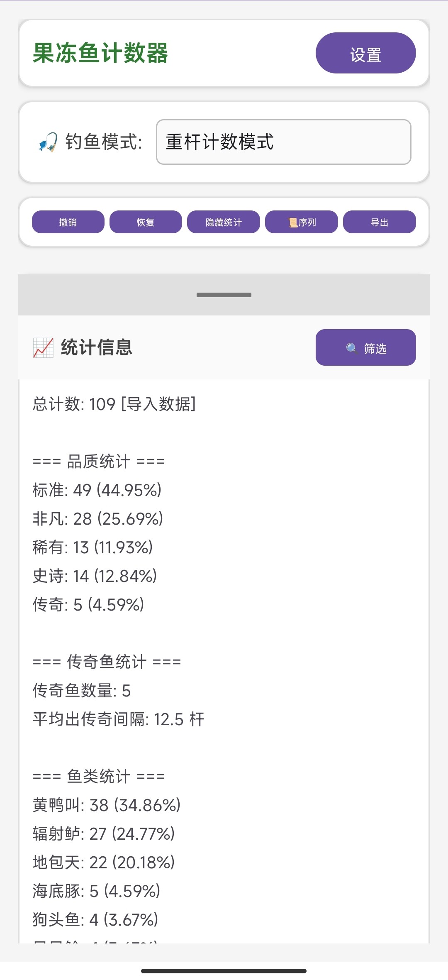Viewport: 448px width, 980px height.
Task: Open the 序列 scroll icon button
Action: [301, 222]
